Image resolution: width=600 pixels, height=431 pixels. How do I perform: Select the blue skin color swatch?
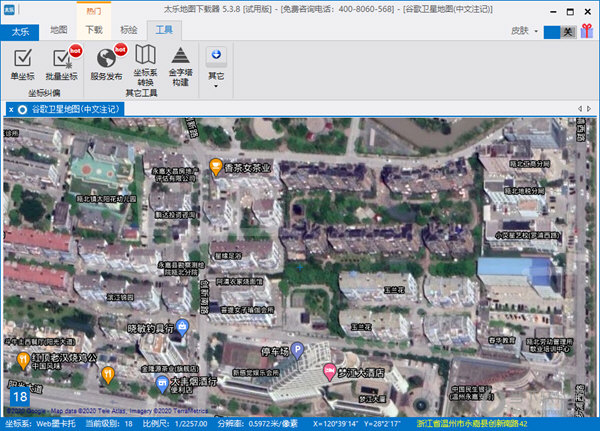[x=551, y=32]
